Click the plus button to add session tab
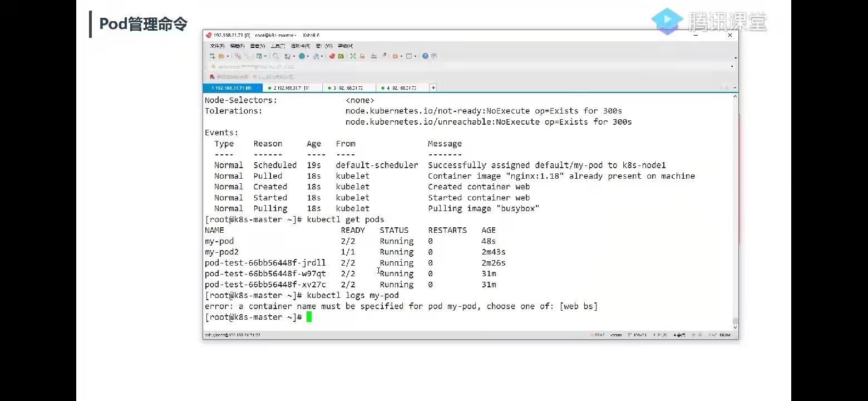This screenshot has height=401, width=868. pyautogui.click(x=433, y=88)
